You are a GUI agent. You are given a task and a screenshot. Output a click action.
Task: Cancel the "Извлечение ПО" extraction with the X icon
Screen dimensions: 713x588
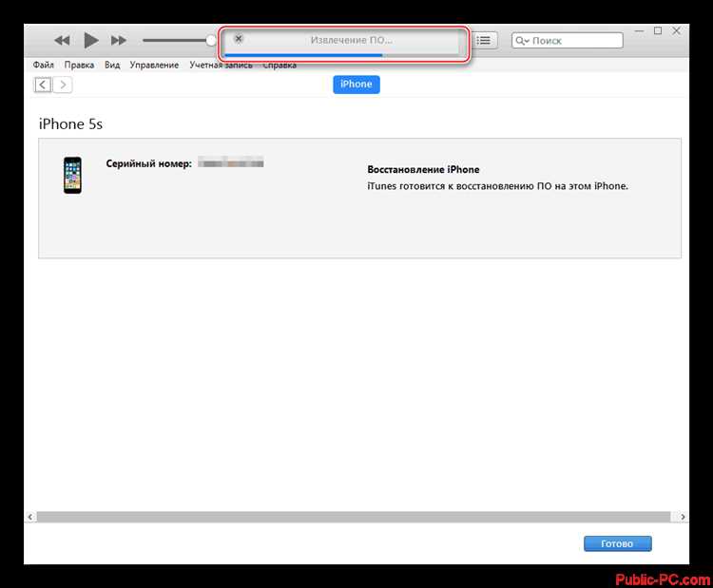239,39
